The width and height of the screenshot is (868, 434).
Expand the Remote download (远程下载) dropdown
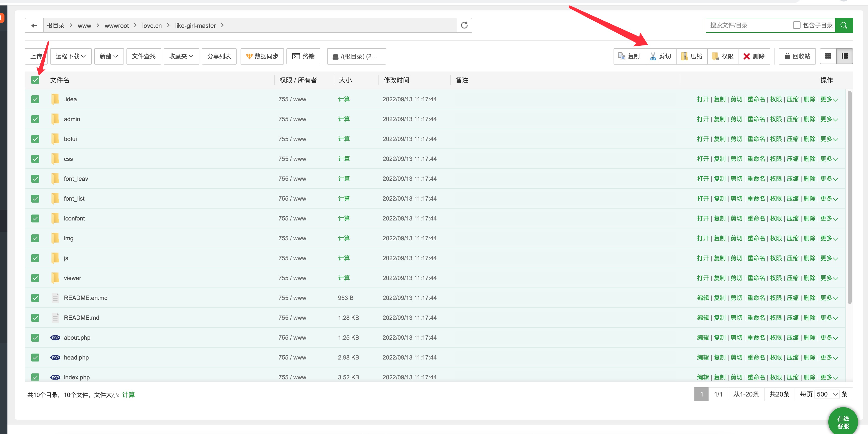coord(71,56)
